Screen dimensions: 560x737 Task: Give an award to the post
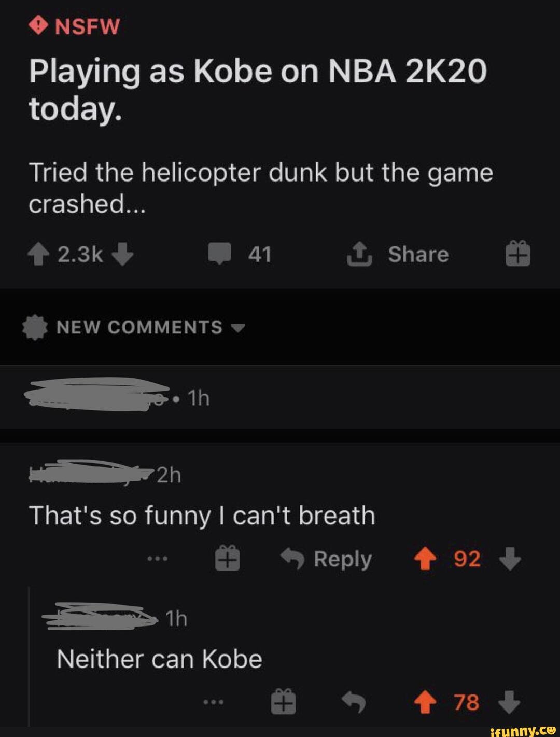point(518,254)
